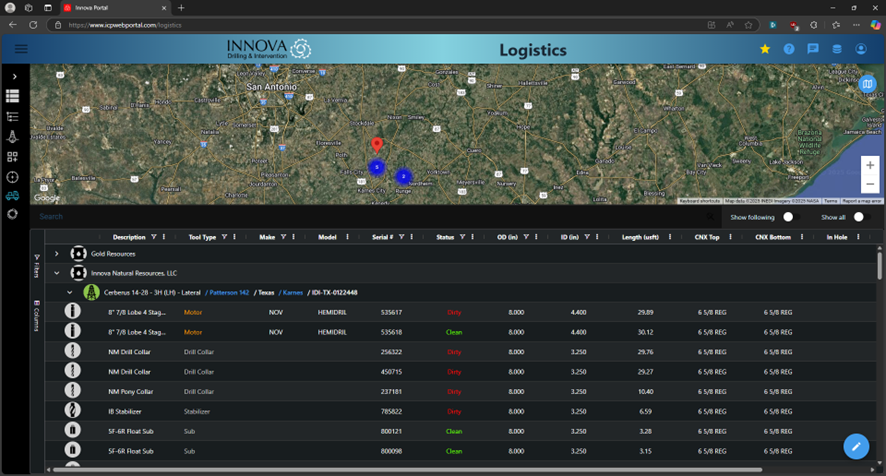Enable the Show following toggle

tap(790, 216)
